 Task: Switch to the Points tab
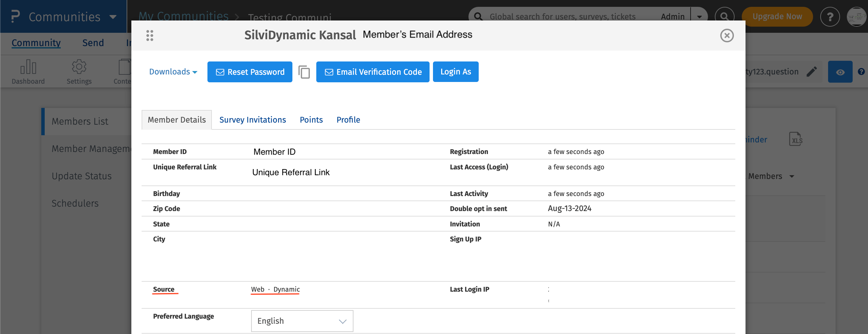pos(311,120)
